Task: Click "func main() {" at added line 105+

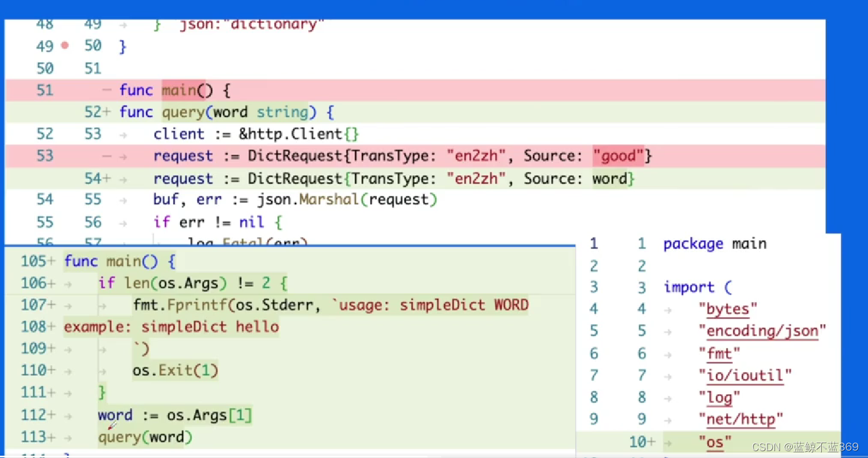Action: pos(119,261)
